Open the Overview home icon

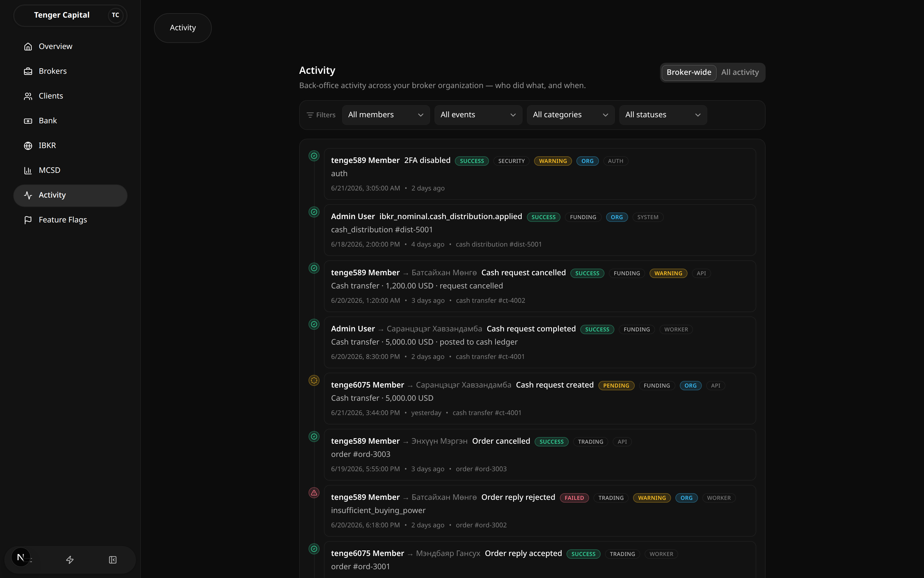[28, 46]
